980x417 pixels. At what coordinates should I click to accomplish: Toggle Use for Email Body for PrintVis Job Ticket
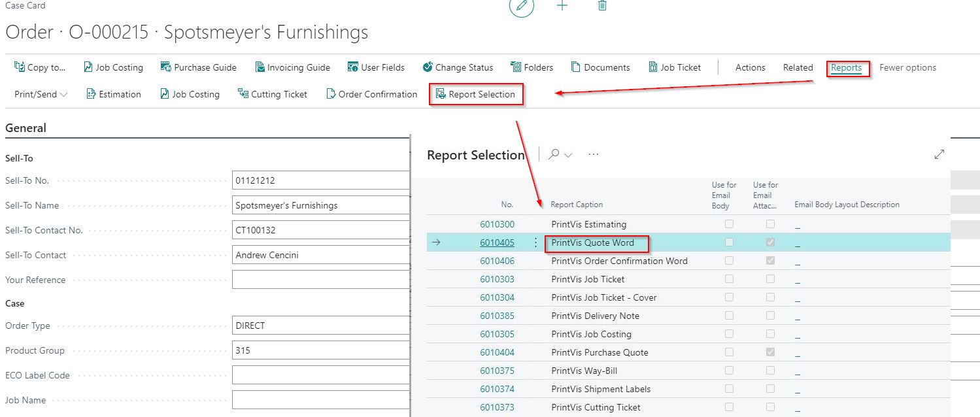[x=729, y=278]
